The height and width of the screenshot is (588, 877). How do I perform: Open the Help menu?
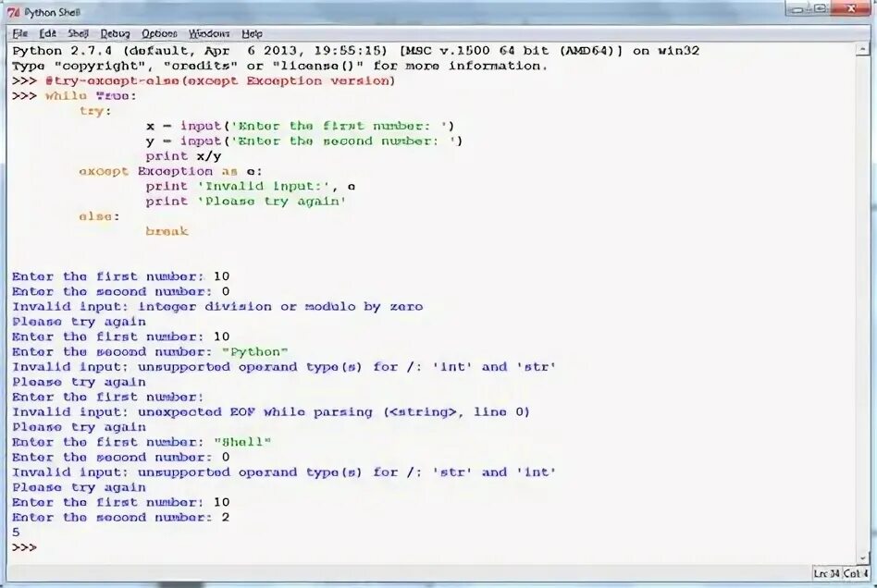pos(252,32)
